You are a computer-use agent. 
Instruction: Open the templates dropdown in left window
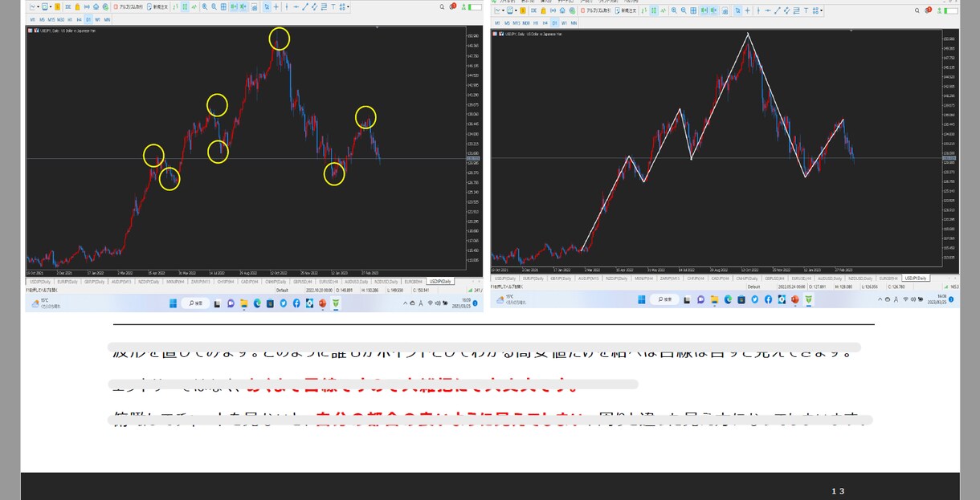click(x=47, y=7)
